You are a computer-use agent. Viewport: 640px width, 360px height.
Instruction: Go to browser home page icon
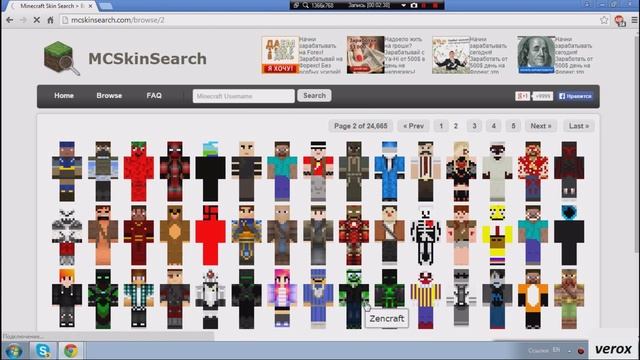[50, 20]
